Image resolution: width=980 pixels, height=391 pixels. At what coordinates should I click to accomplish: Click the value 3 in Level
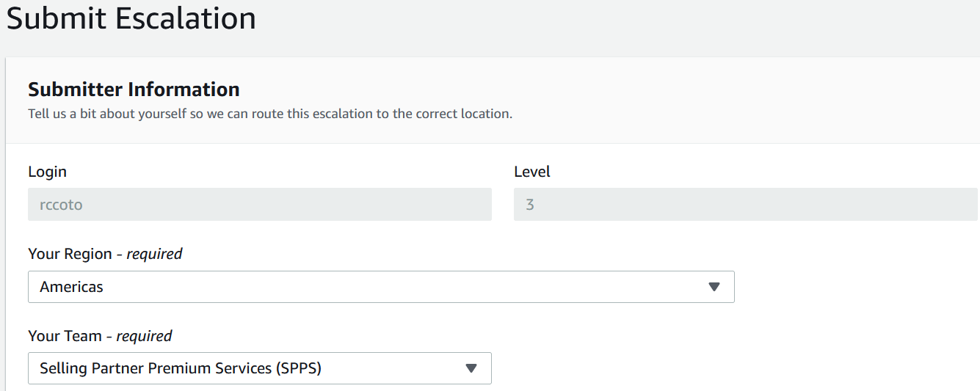(530, 205)
